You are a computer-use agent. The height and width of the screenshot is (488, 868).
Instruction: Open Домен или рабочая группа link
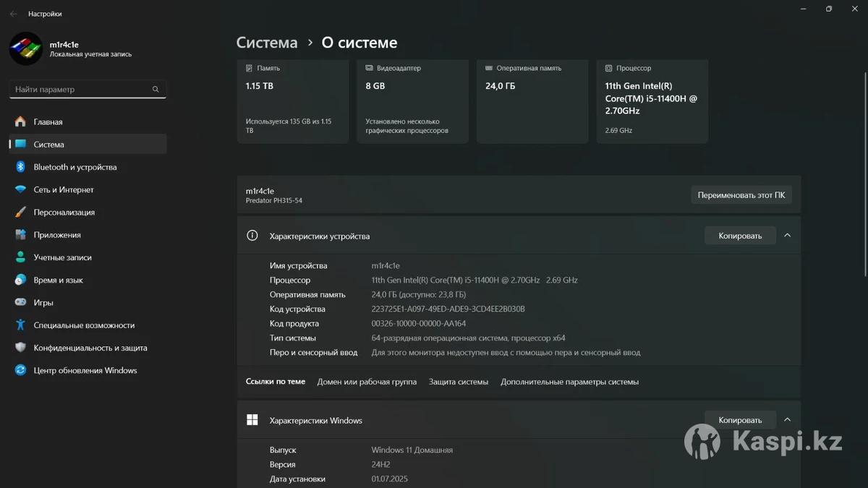367,382
